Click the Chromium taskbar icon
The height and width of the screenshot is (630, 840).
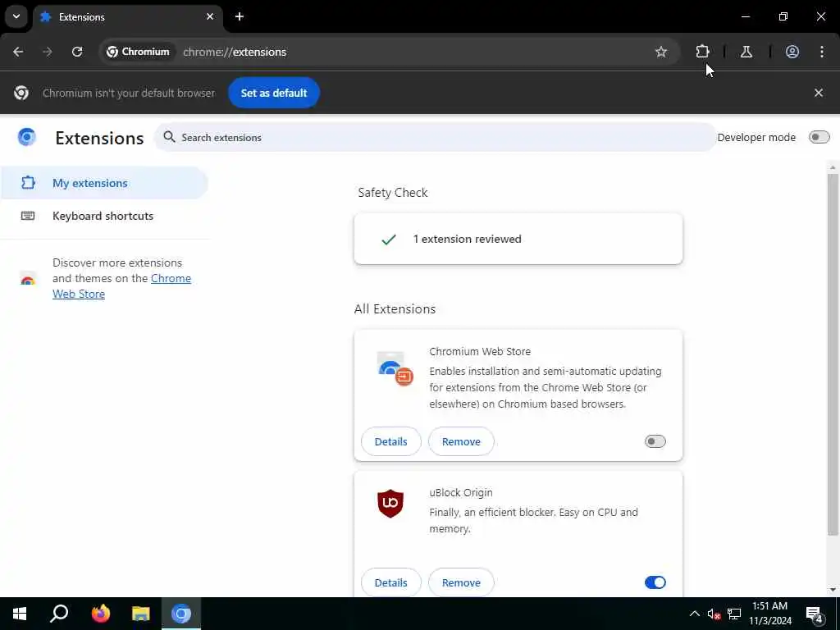click(x=181, y=614)
